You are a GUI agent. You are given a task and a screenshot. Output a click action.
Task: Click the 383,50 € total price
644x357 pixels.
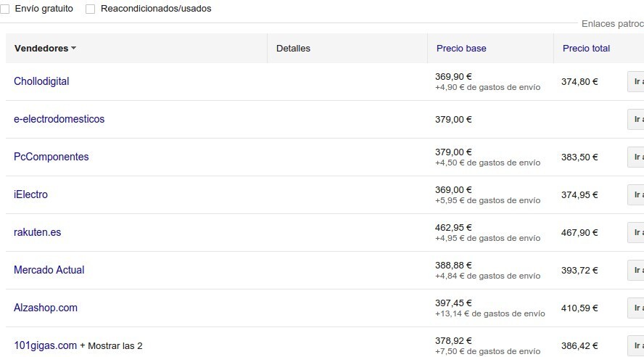coord(579,157)
